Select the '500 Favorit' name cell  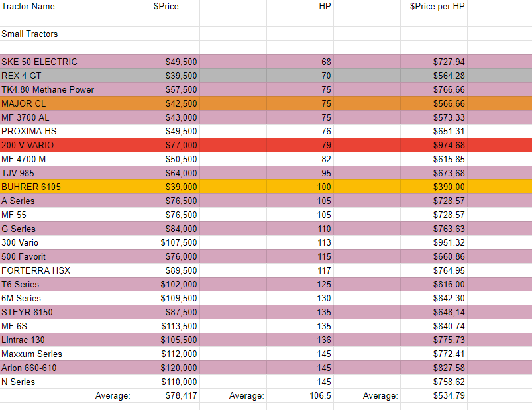point(33,256)
